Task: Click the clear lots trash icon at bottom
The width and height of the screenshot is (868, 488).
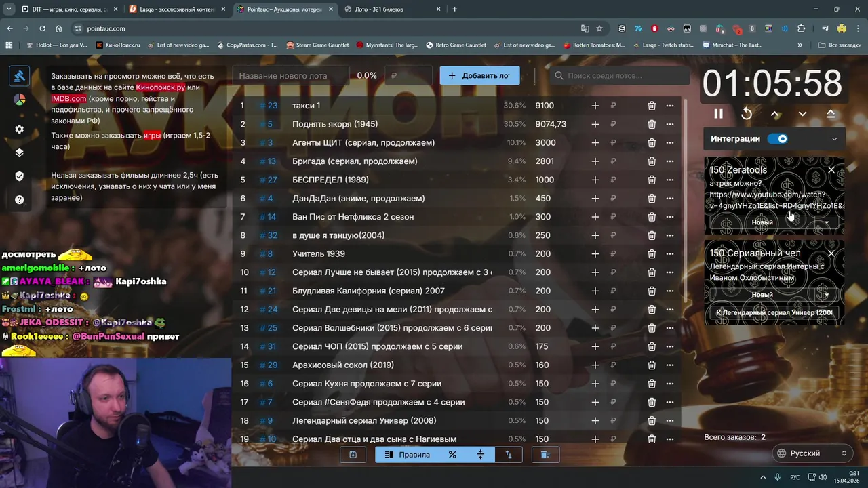Action: click(x=545, y=455)
